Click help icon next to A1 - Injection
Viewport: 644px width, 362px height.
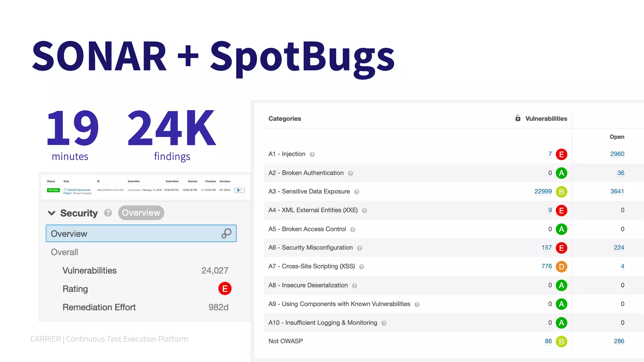coord(312,154)
